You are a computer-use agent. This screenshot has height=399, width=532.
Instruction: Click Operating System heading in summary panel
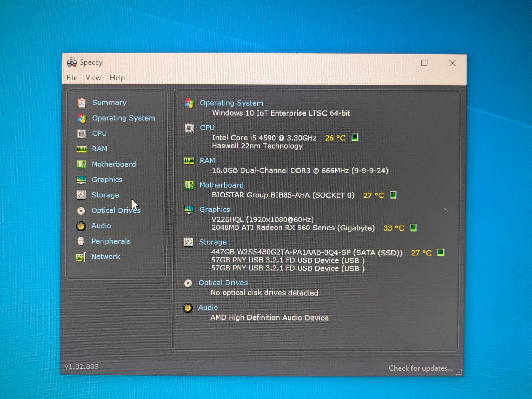click(231, 103)
